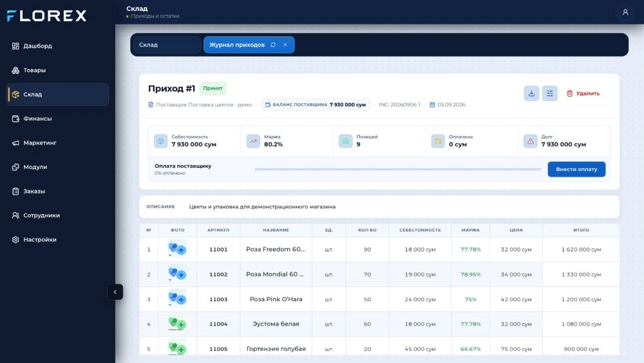This screenshot has width=644, height=363.
Task: Click the Маржа column header
Action: tap(470, 230)
